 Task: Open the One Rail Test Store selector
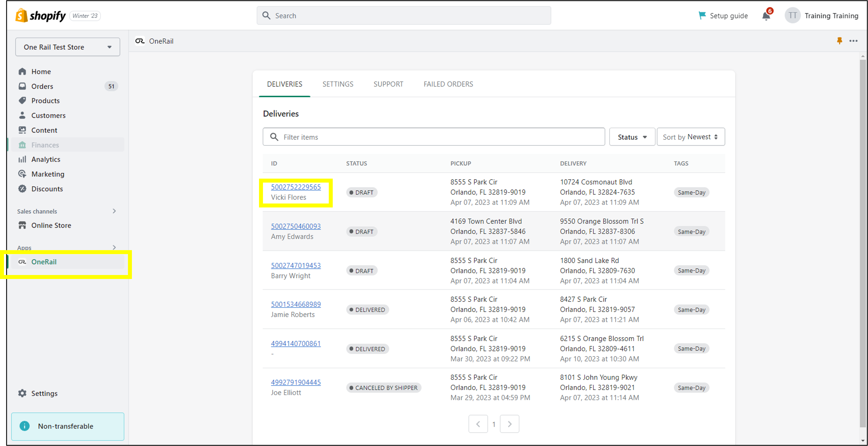(68, 47)
